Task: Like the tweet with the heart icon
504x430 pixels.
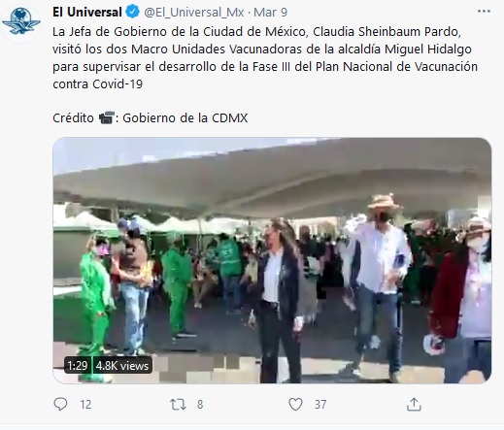Action: (x=295, y=405)
